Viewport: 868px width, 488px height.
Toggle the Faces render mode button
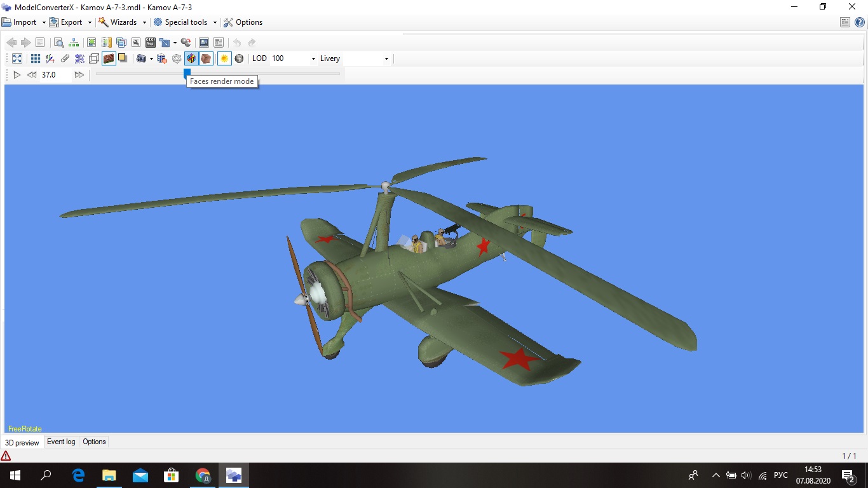click(191, 58)
